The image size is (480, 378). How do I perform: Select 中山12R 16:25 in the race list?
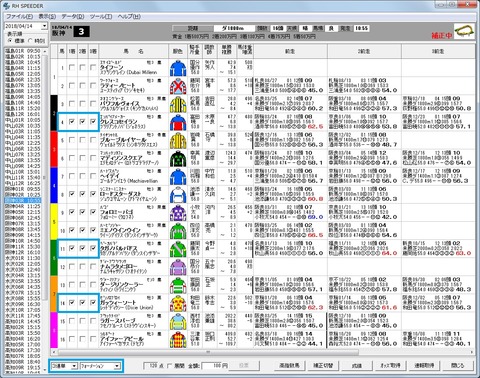pos(23,183)
